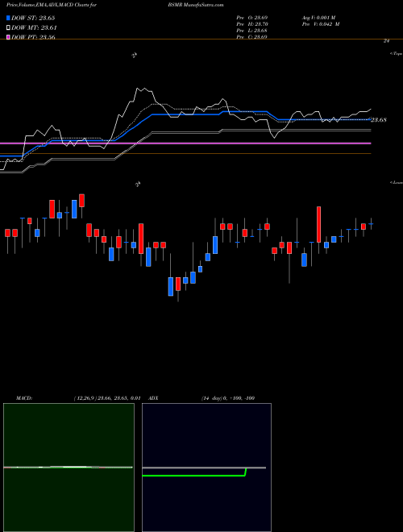403x532 pixels.
Task: Open the green MACD chart panel
Action: [x=69, y=468]
